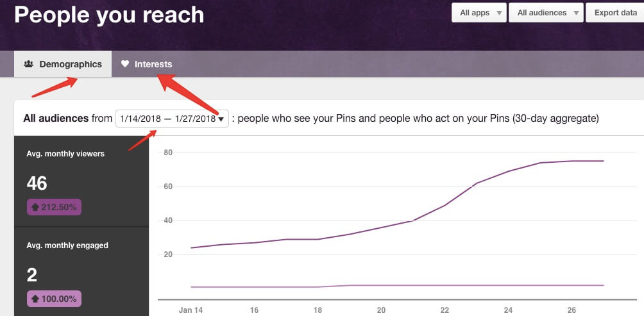Switch to the Interests tab
The width and height of the screenshot is (644, 316).
pyautogui.click(x=147, y=64)
